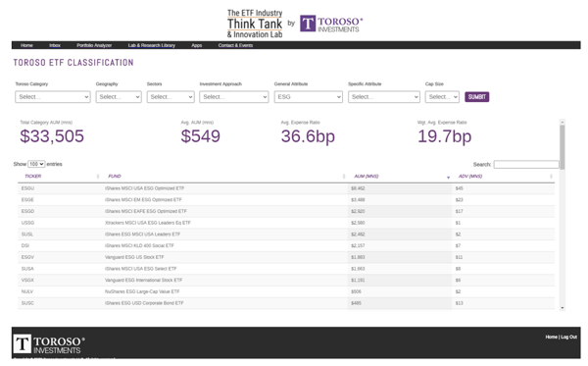The width and height of the screenshot is (588, 366).
Task: Open the Cap Size dropdown
Action: click(442, 97)
